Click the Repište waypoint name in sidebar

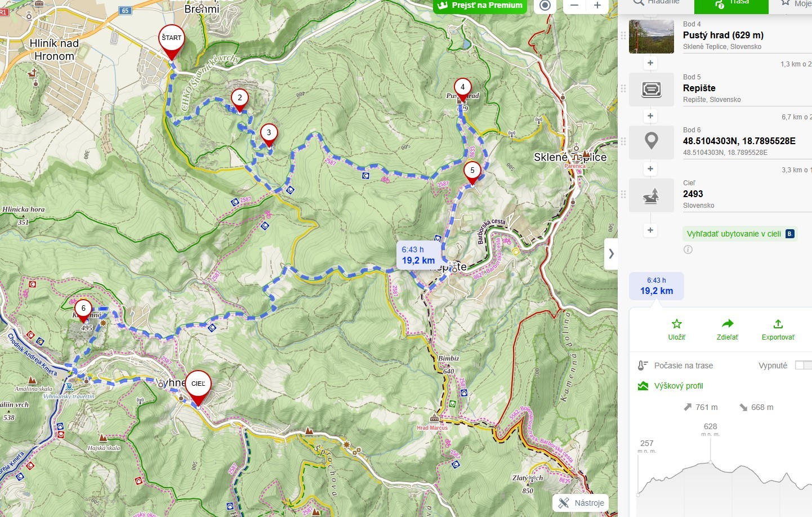[x=699, y=88]
